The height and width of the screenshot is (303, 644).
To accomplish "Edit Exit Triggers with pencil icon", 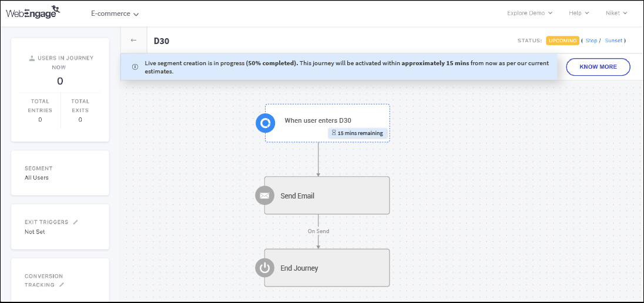I will (75, 222).
